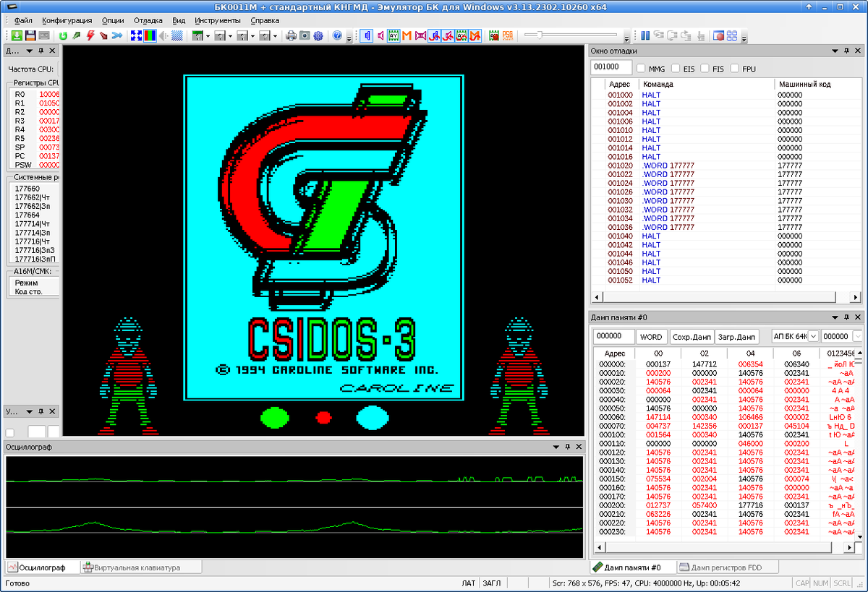Click the blue gear settings icon

tap(318, 35)
